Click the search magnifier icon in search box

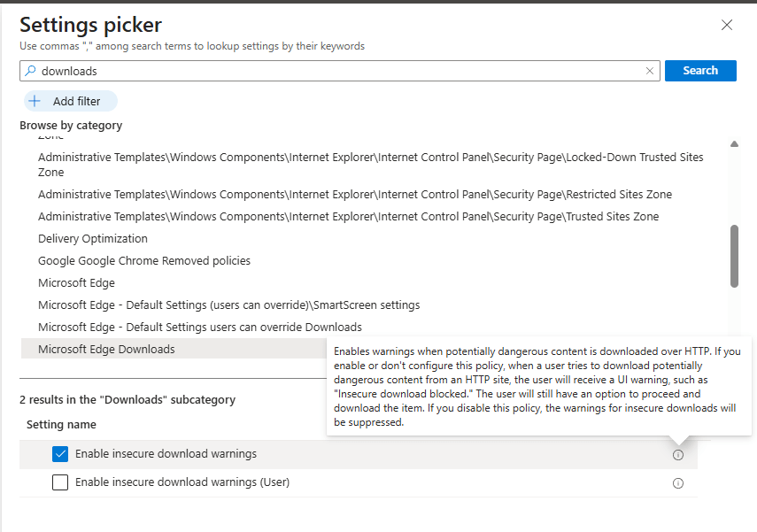[30, 71]
